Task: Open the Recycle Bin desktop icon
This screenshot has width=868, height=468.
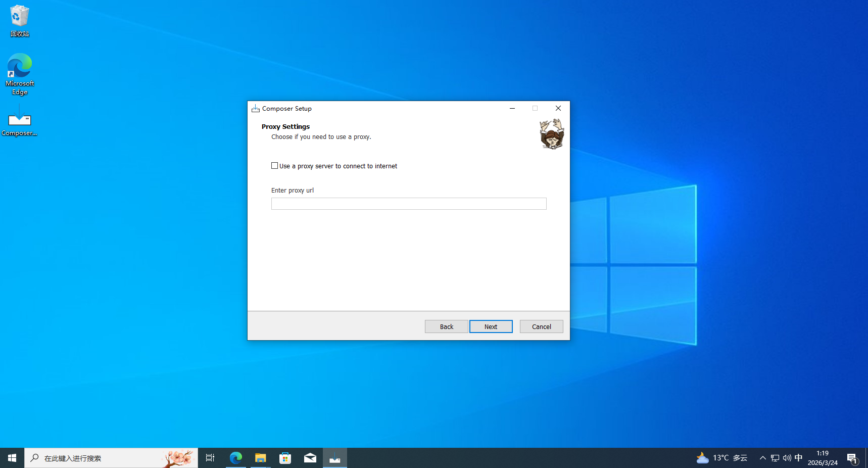Action: coord(20,20)
